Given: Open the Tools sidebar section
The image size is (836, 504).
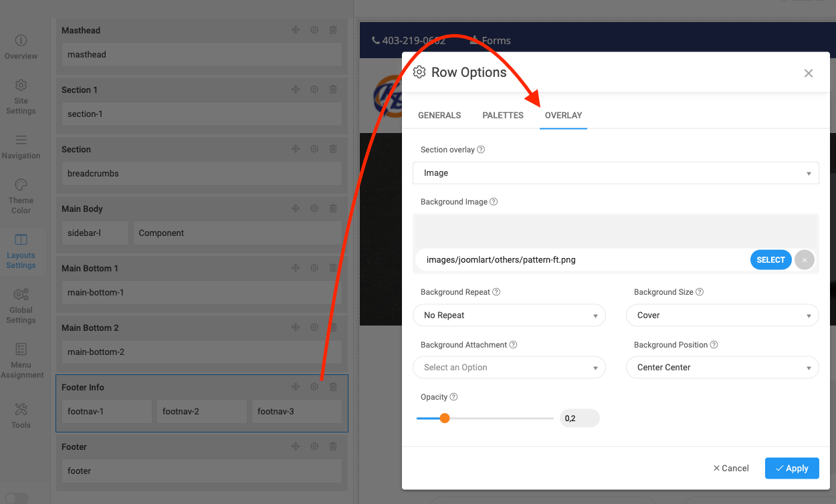Looking at the screenshot, I should coord(21,414).
